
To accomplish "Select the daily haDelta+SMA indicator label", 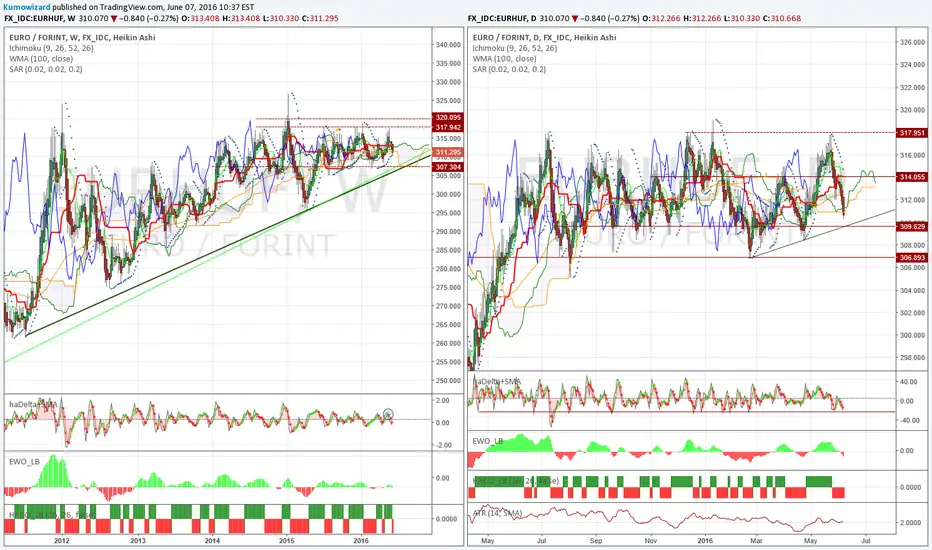I will pyautogui.click(x=497, y=381).
